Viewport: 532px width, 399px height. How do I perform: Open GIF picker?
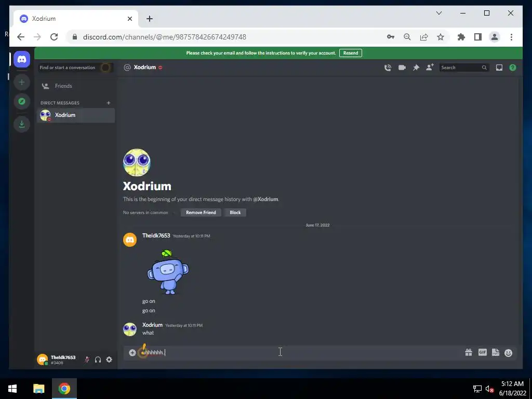pyautogui.click(x=483, y=353)
